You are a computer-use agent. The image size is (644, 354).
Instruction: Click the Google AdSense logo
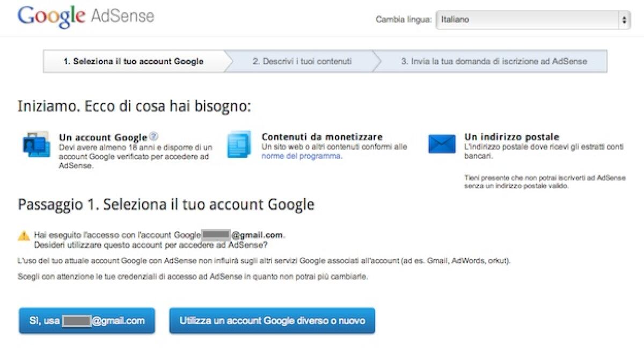[86, 16]
